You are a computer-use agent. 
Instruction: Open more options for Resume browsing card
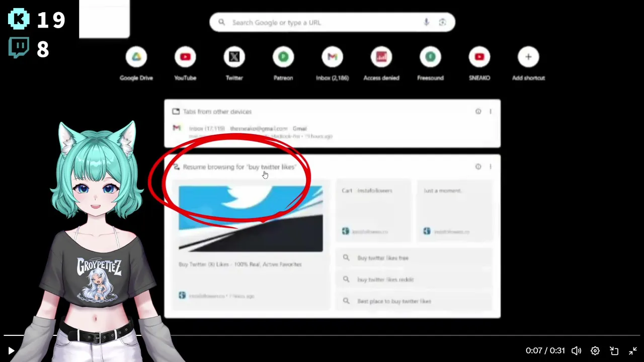(491, 166)
